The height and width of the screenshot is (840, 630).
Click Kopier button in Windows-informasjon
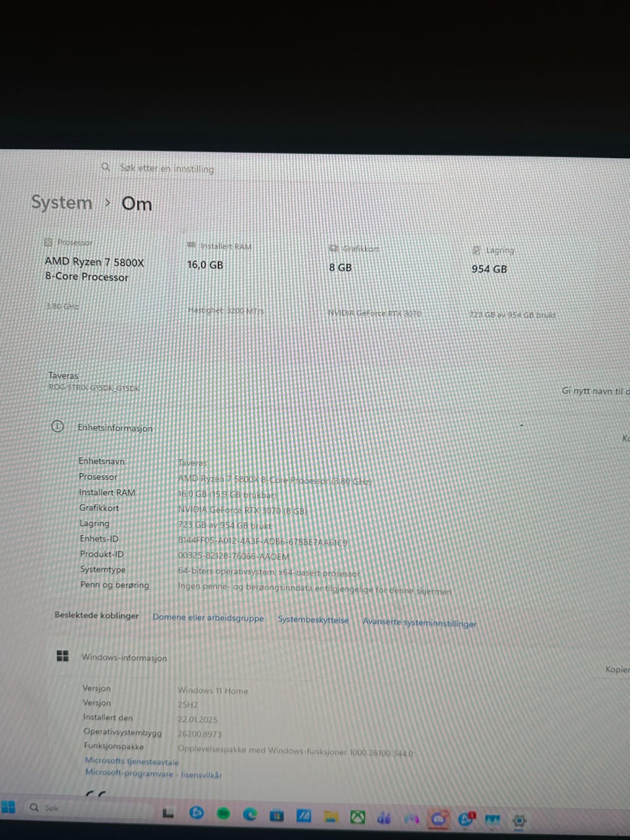click(617, 669)
